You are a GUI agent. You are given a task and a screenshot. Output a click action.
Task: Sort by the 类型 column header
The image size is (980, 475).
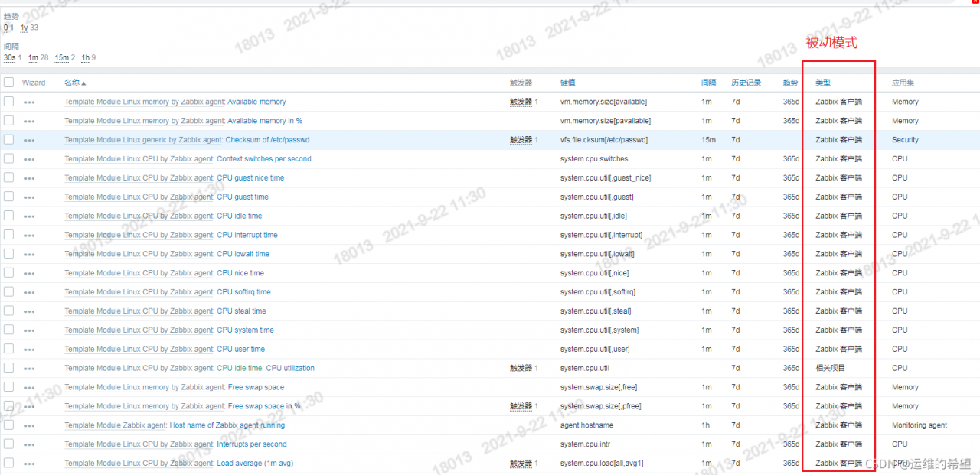[823, 83]
